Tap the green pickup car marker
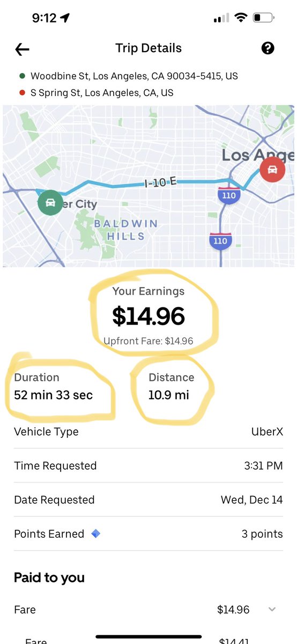This screenshot has width=297, height=644. (50, 203)
